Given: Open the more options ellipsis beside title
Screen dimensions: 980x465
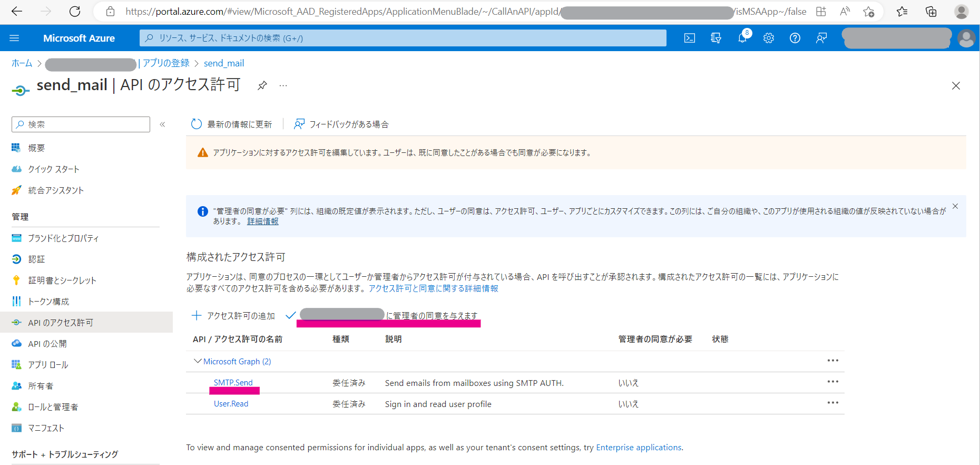Looking at the screenshot, I should (x=283, y=85).
